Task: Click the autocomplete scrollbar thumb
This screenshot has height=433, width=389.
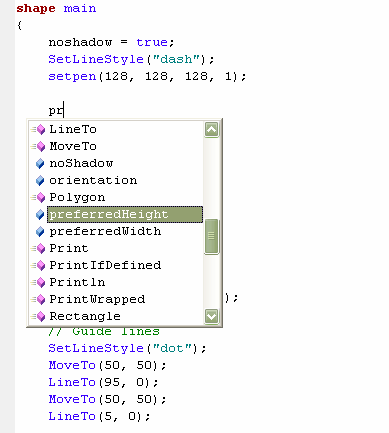Action: coord(211,236)
